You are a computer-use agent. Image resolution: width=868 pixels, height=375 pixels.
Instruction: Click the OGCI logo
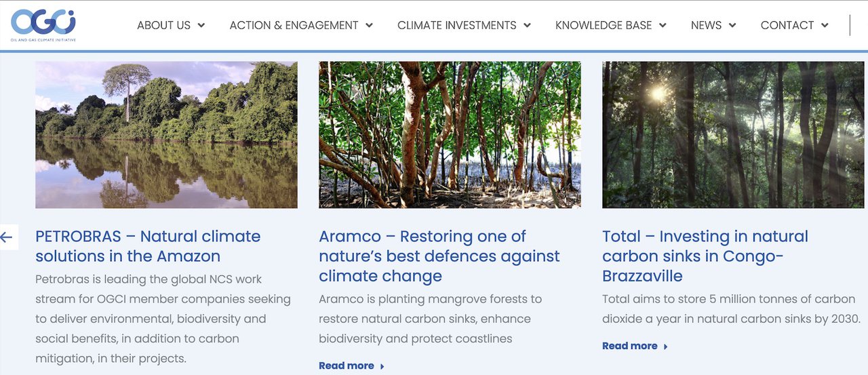pyautogui.click(x=43, y=24)
